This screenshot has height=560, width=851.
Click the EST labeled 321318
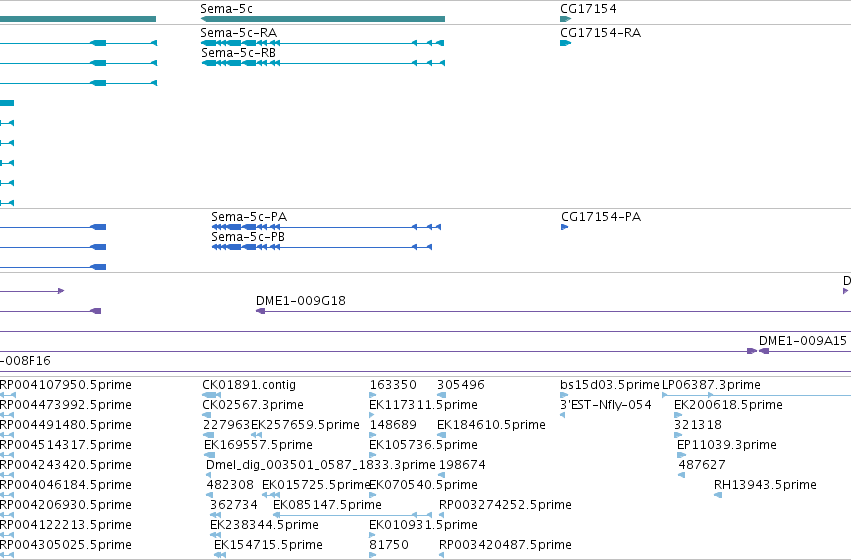coord(698,425)
